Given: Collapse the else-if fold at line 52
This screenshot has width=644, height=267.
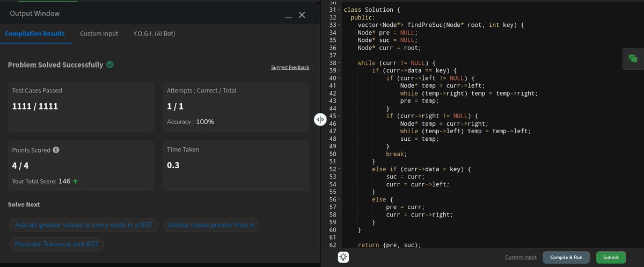Looking at the screenshot, I should [340, 169].
